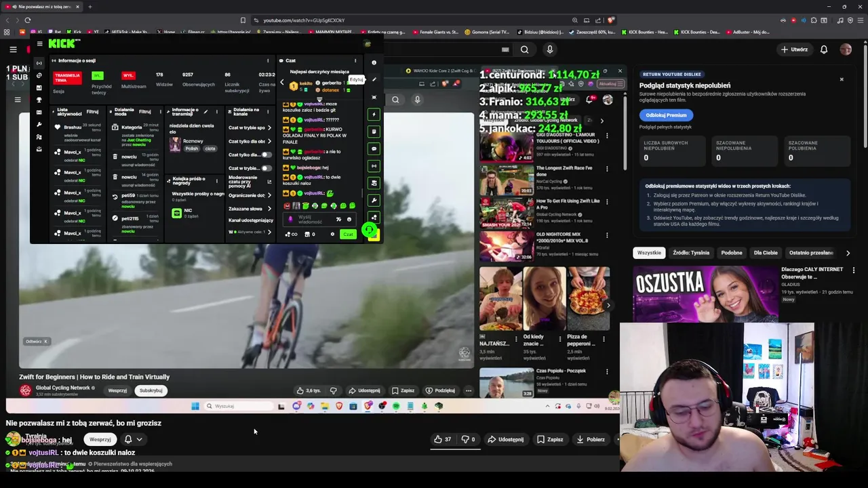Click the info icon in Kick right panel
868x488 pixels.
[x=374, y=62]
